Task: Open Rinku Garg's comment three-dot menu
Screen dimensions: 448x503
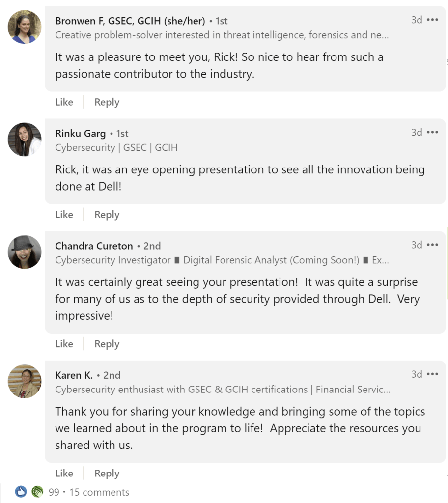Action: 432,132
